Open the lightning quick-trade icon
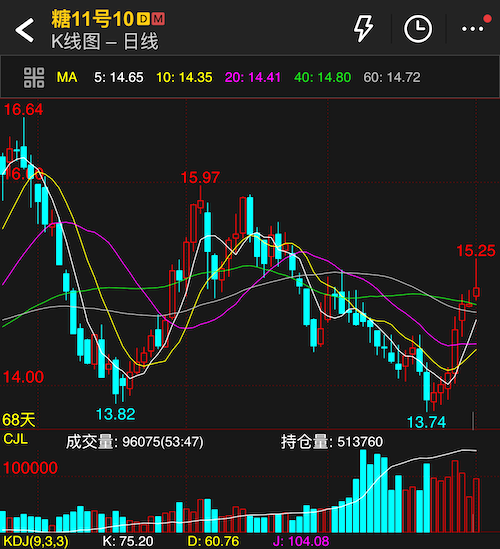This screenshot has height=549, width=500. pos(363,28)
